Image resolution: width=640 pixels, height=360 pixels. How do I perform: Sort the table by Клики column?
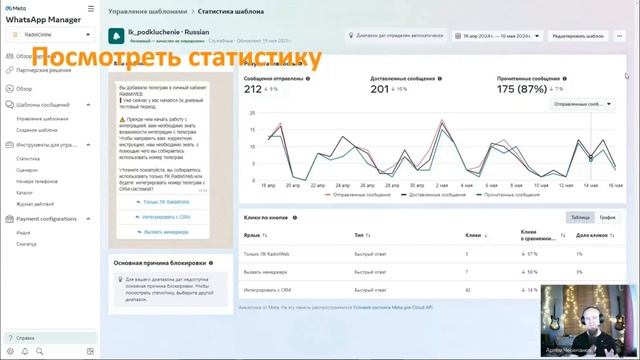pos(476,236)
